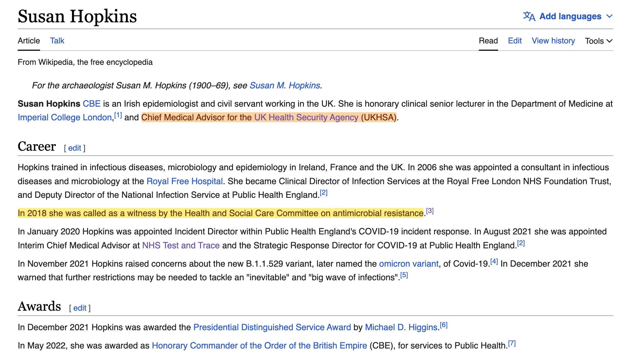Screen dimensions: 629x364
Task: Open the CBE link
Action: click(91, 104)
